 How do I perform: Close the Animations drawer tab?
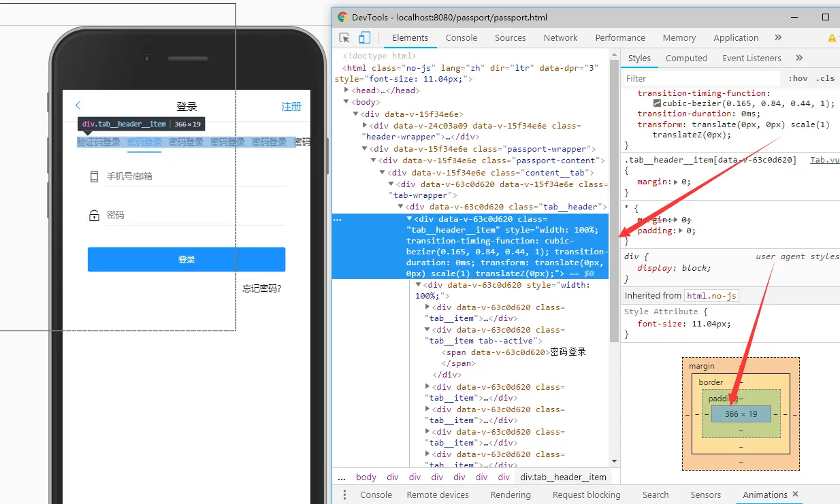[x=795, y=494]
